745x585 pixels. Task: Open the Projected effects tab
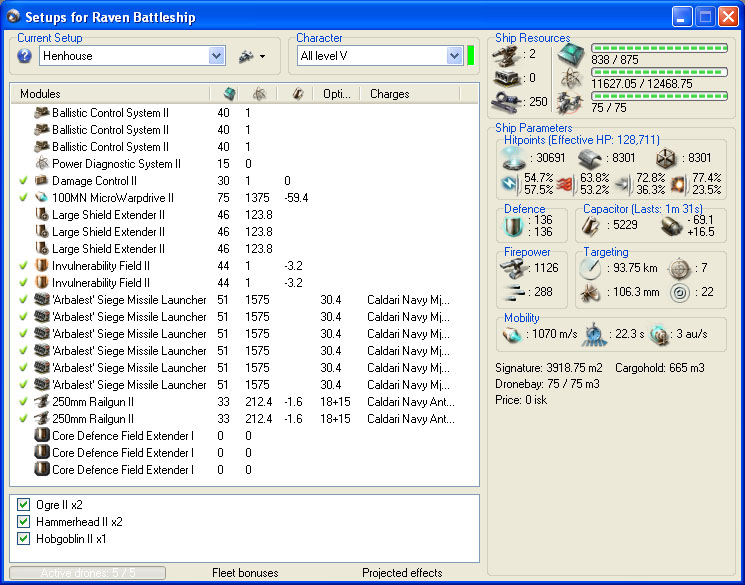(x=402, y=573)
